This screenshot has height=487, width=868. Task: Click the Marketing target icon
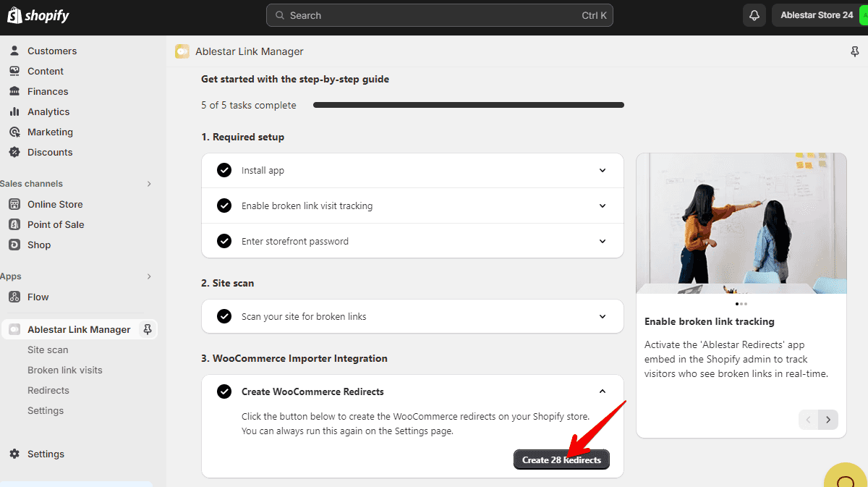point(14,132)
